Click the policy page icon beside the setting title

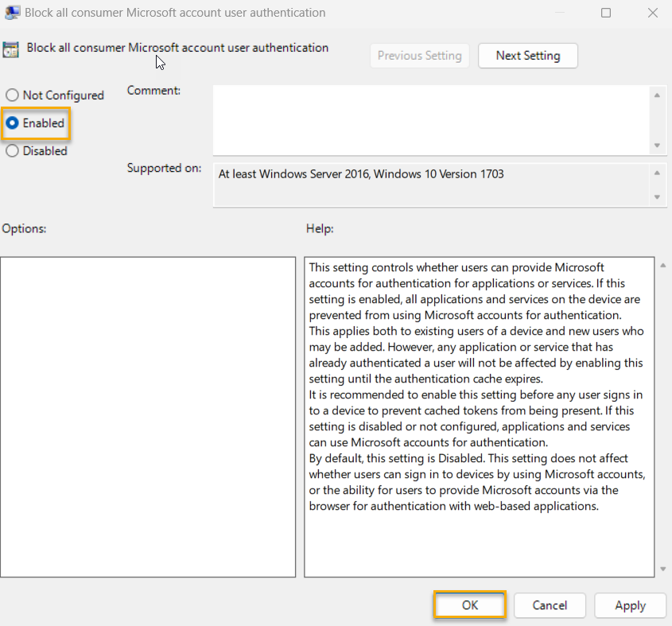click(11, 49)
